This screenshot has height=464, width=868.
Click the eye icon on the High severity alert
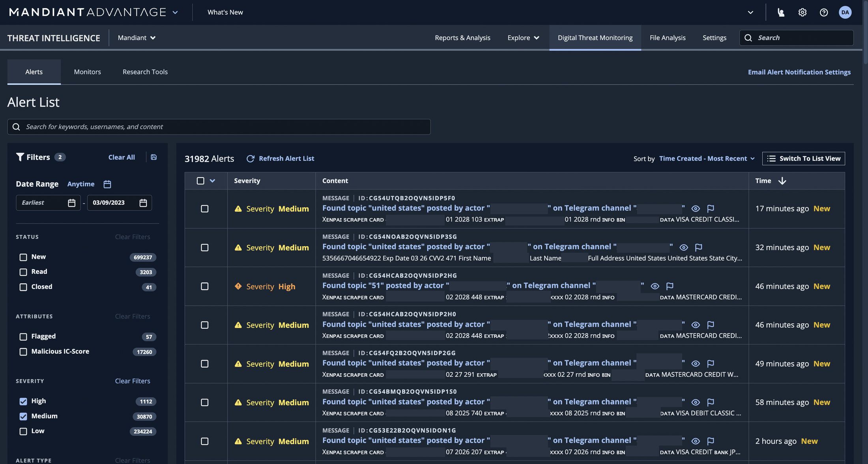coord(655,286)
